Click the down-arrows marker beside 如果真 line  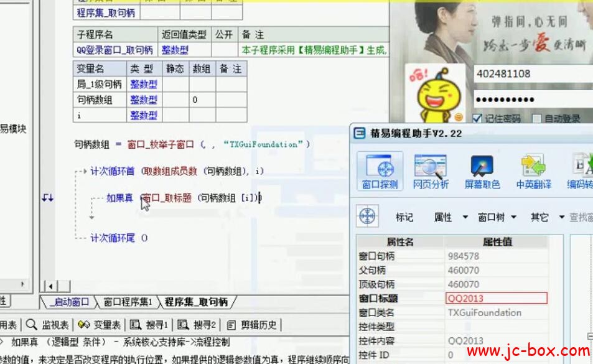48,198
